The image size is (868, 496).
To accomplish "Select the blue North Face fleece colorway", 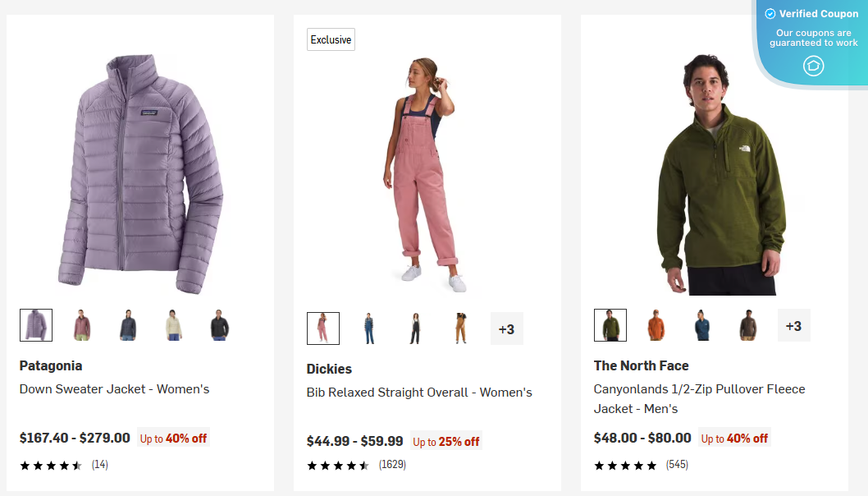I will click(x=701, y=324).
